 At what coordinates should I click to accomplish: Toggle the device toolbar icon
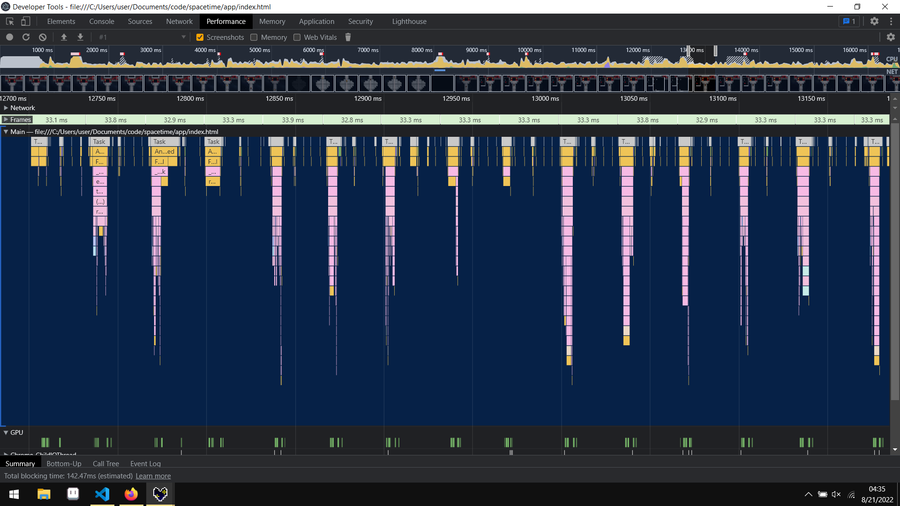[25, 21]
